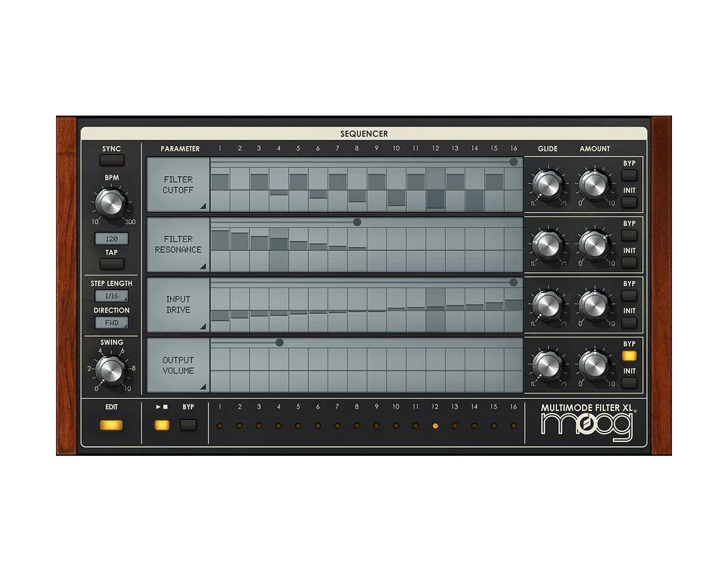
Task: Open the Step Length 1/16 dropdown
Action: tap(111, 296)
